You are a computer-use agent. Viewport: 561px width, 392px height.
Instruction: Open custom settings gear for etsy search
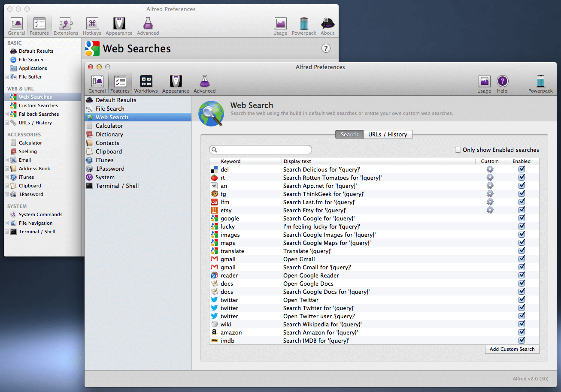[490, 210]
